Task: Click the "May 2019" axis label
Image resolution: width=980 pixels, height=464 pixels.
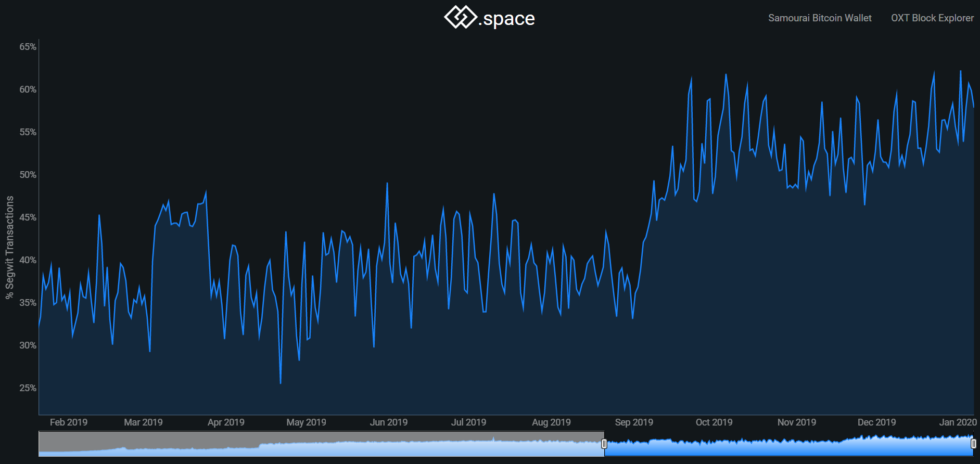Action: [x=306, y=422]
